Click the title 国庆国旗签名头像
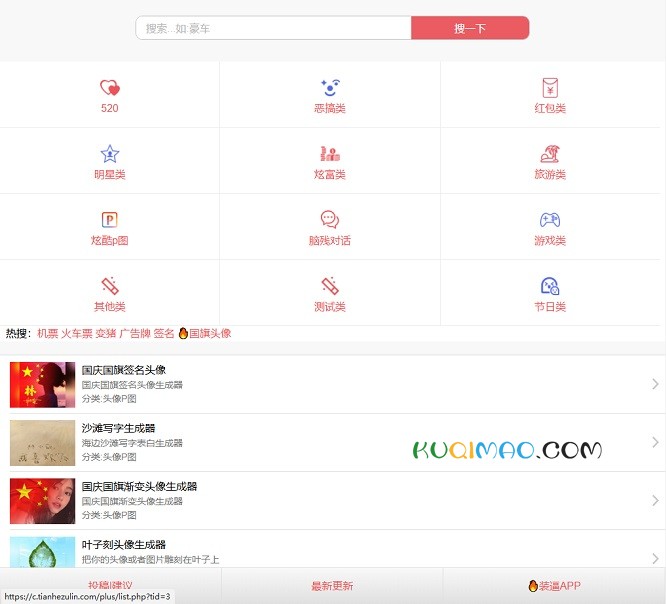The image size is (666, 604). [x=124, y=370]
